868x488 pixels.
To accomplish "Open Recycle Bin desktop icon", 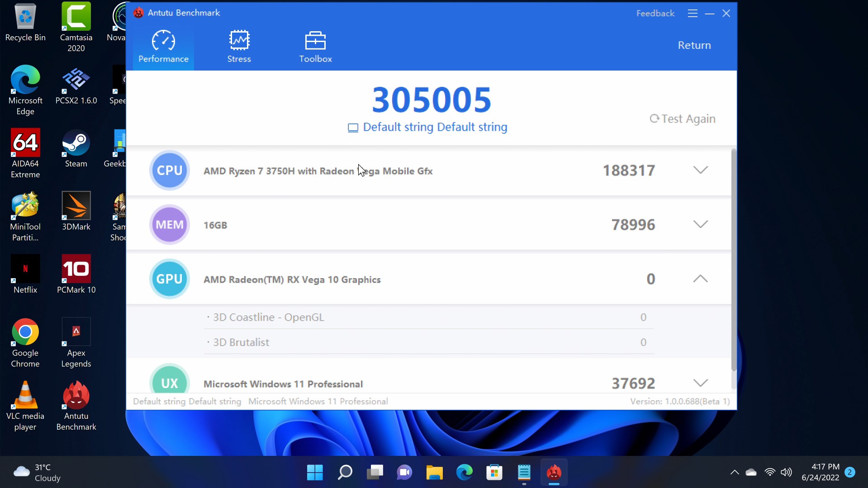I will [25, 23].
